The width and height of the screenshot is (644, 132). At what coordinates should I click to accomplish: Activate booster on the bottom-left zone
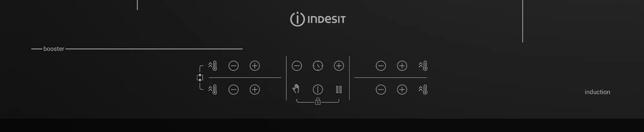[213, 89]
